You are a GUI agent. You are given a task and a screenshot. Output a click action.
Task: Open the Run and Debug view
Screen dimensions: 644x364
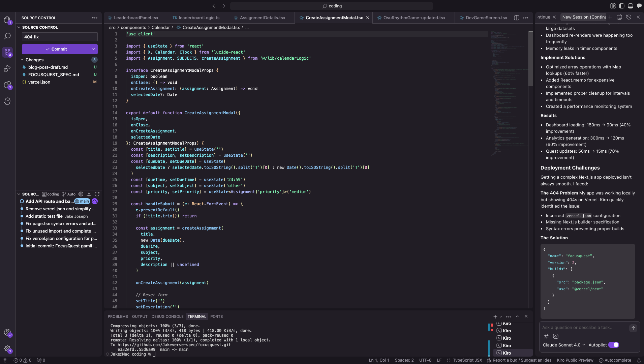[7, 69]
